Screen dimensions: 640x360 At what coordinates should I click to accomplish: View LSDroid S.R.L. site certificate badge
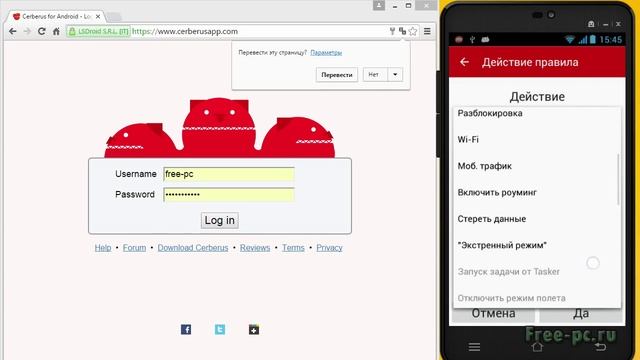[99, 31]
